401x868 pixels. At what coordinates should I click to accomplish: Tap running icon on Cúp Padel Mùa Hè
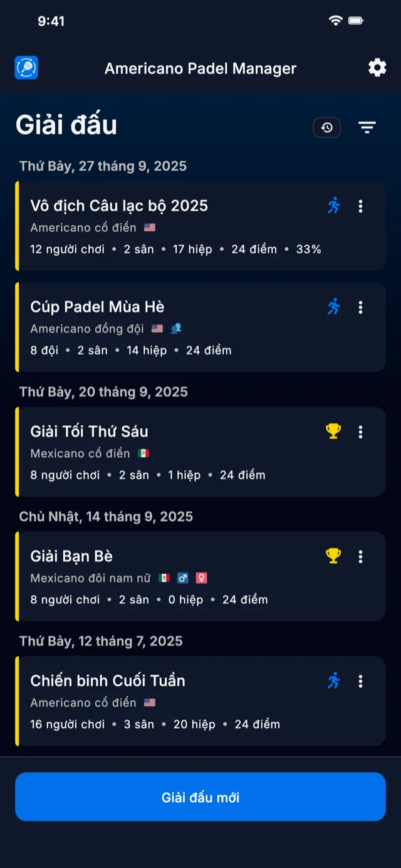pos(334,307)
